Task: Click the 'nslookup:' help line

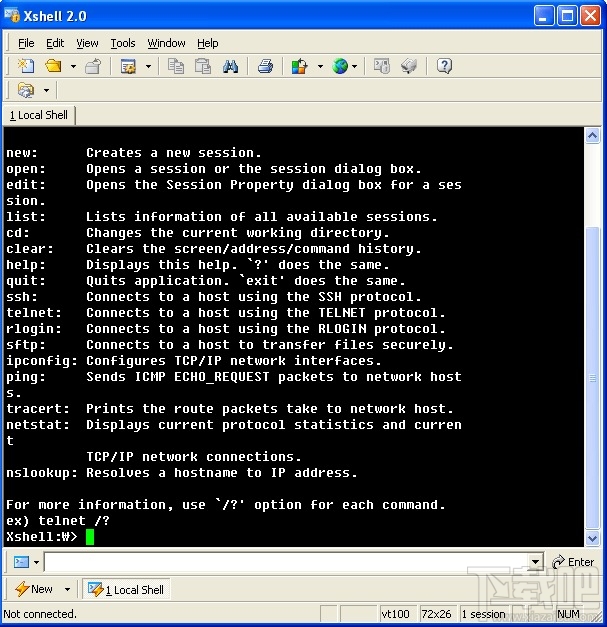Action: [x=182, y=473]
